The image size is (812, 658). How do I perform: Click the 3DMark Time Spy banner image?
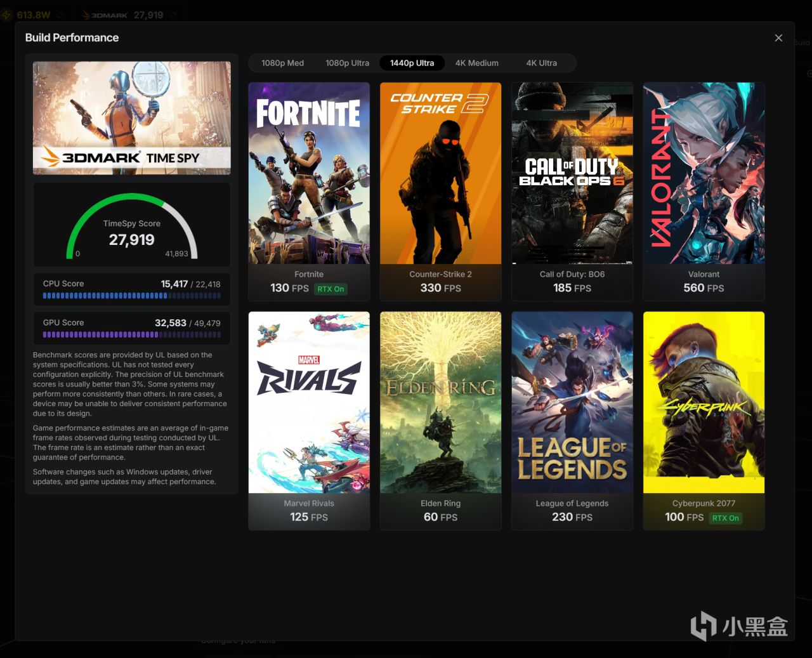point(132,118)
